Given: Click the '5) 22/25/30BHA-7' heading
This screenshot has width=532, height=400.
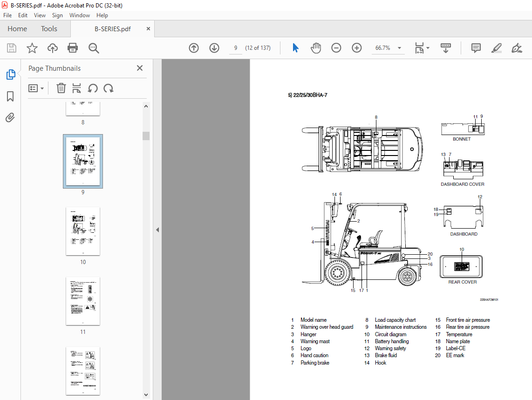Looking at the screenshot, I should [308, 95].
